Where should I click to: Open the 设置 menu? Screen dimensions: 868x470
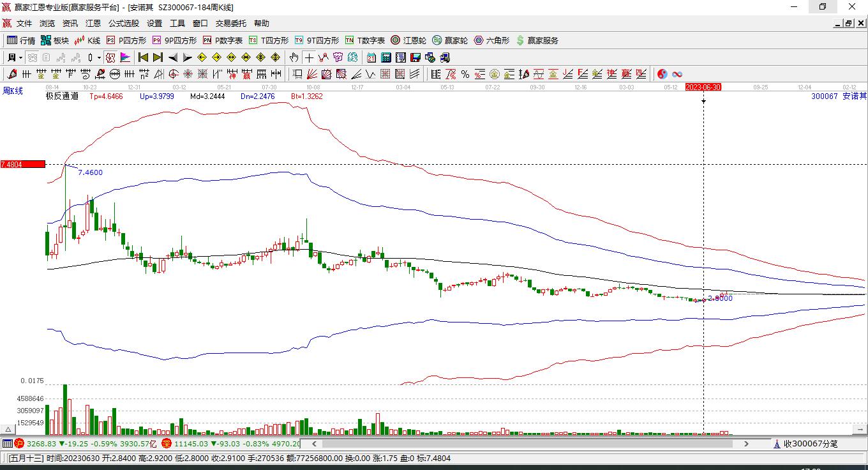154,24
